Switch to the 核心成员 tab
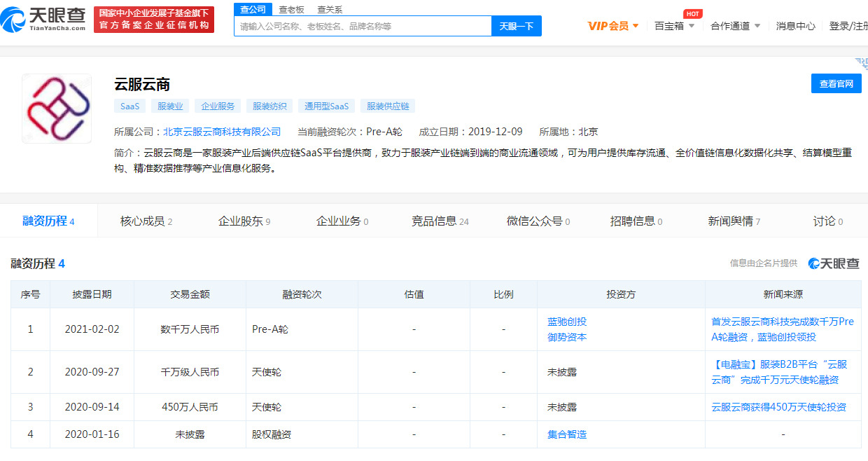868x461 pixels. click(x=146, y=221)
